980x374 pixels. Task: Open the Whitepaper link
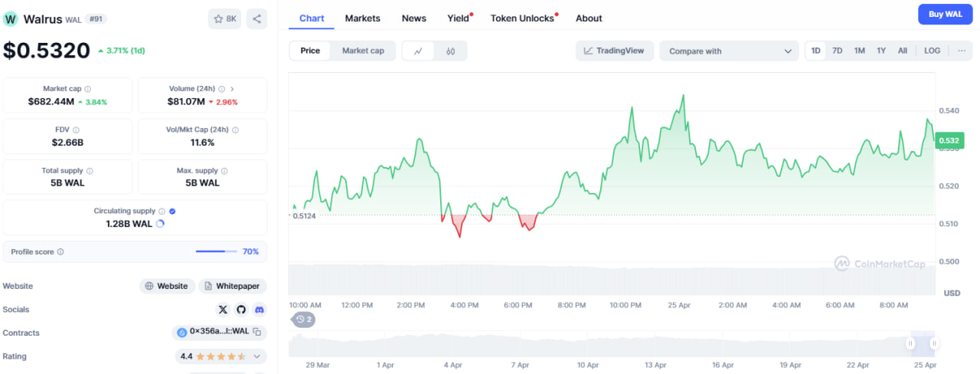coord(233,286)
